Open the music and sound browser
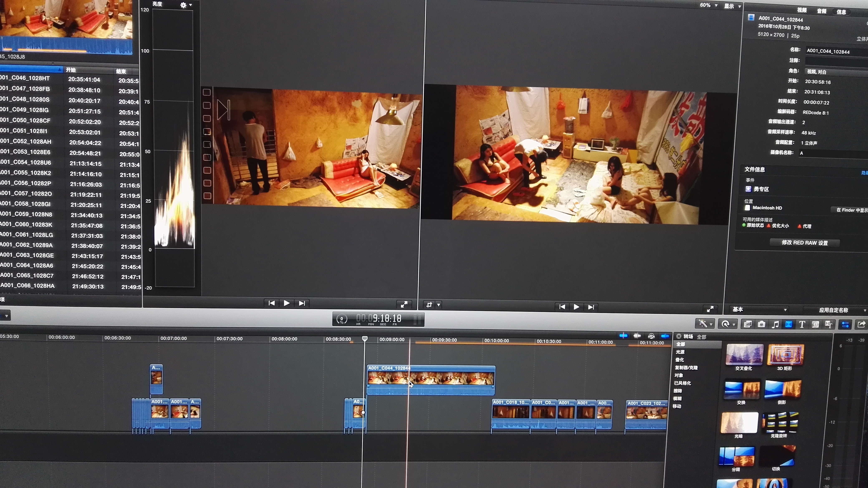Image resolution: width=868 pixels, height=488 pixels. coord(775,324)
